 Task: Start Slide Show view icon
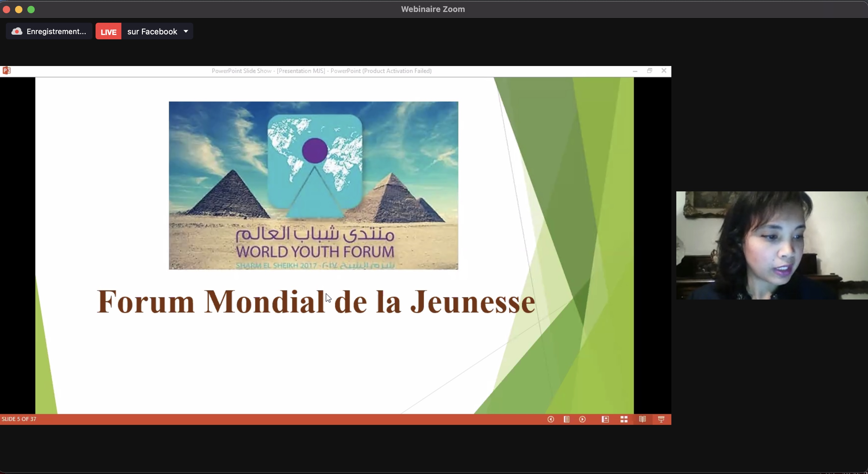coord(661,419)
